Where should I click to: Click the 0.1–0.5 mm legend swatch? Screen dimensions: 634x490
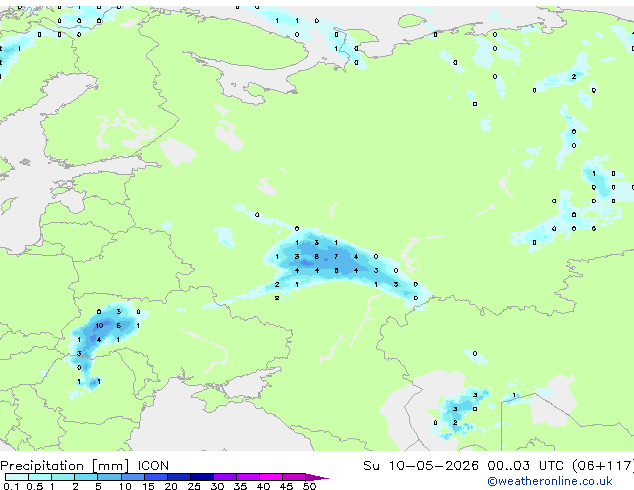(x=17, y=477)
